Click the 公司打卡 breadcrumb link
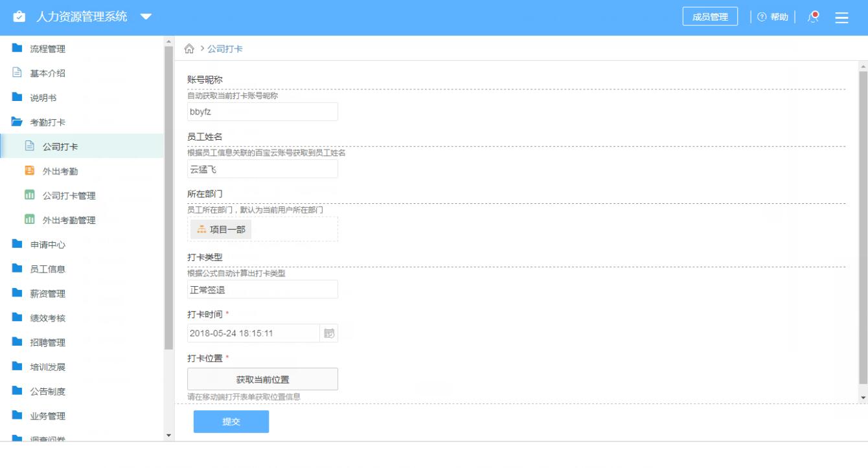The image size is (868, 468). [225, 49]
